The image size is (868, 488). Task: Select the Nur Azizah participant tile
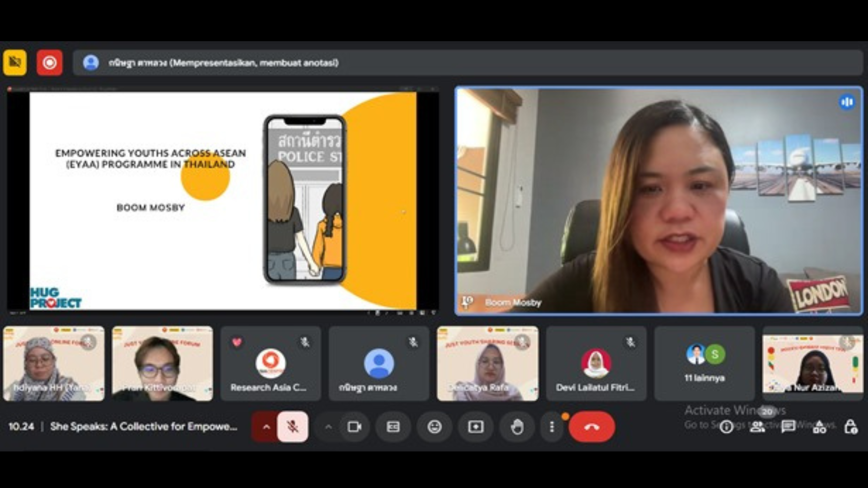(x=813, y=363)
